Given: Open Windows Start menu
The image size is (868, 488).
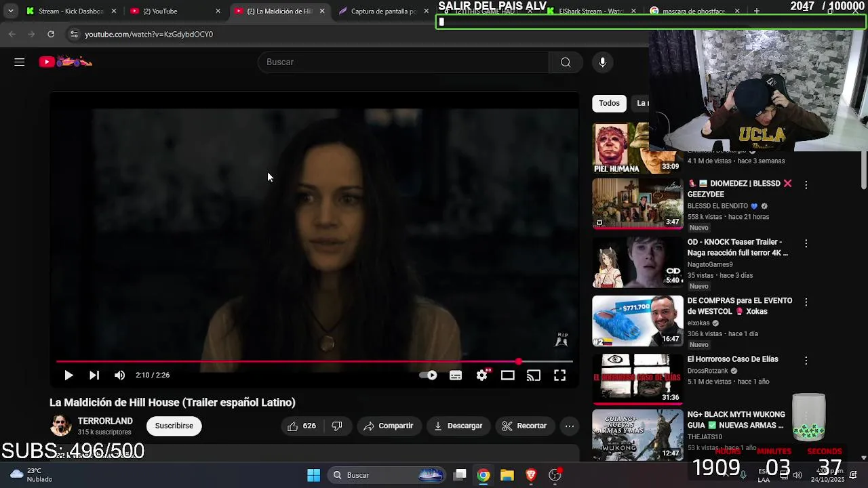Looking at the screenshot, I should 313,475.
